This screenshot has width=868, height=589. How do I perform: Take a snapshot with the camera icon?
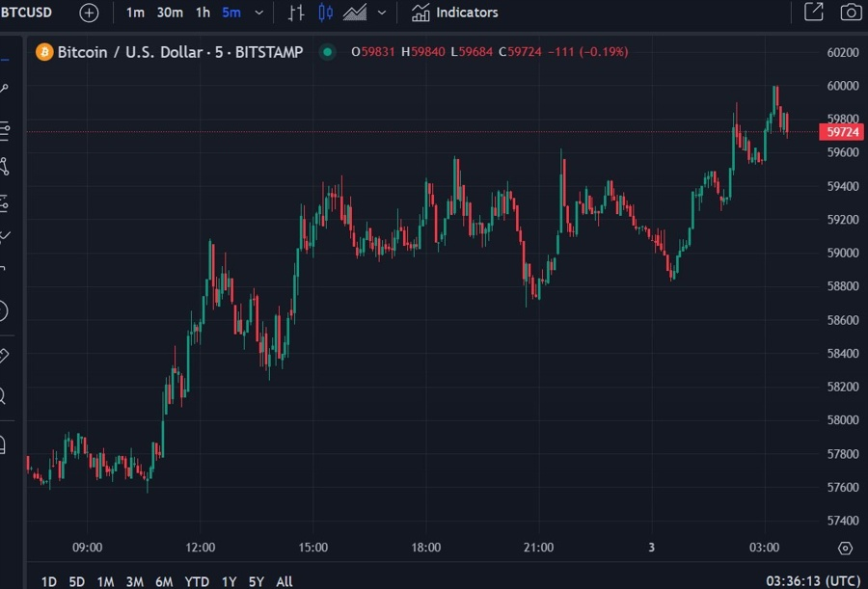tap(851, 12)
